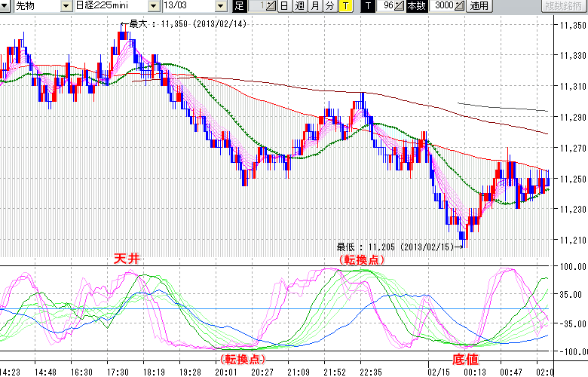Switch chart to weekly (週) bars
The image size is (588, 377).
pyautogui.click(x=299, y=6)
